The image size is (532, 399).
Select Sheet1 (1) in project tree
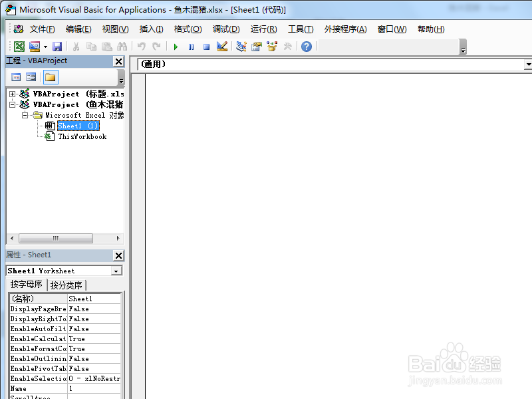[x=78, y=126]
